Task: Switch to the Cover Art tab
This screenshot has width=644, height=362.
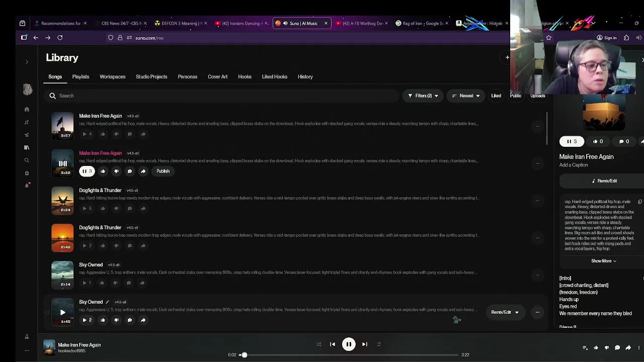Action: [217, 77]
